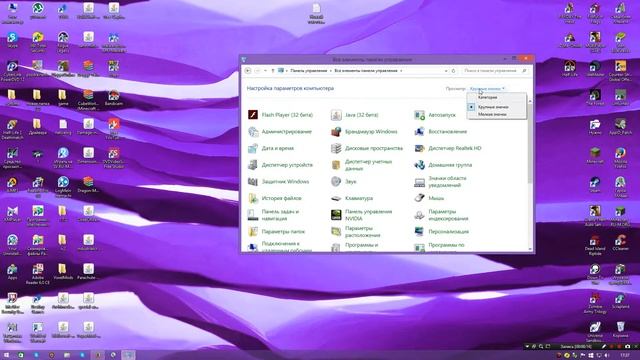Open the Звук speaker icon
Image resolution: width=640 pixels, height=360 pixels.
pos(336,182)
